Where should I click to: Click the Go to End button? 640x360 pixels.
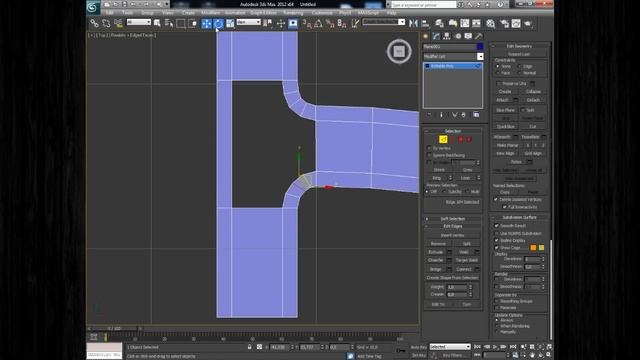tap(513, 347)
